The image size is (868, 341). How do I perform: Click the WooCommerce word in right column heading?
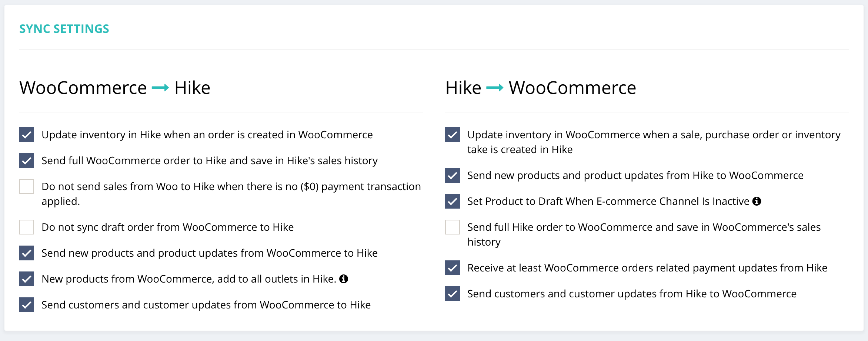click(572, 88)
